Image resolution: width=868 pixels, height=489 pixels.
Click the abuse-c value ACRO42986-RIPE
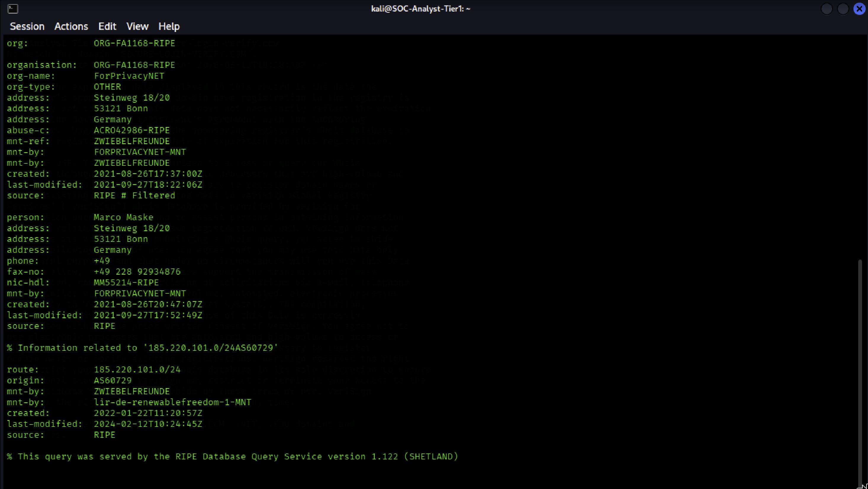click(x=132, y=130)
